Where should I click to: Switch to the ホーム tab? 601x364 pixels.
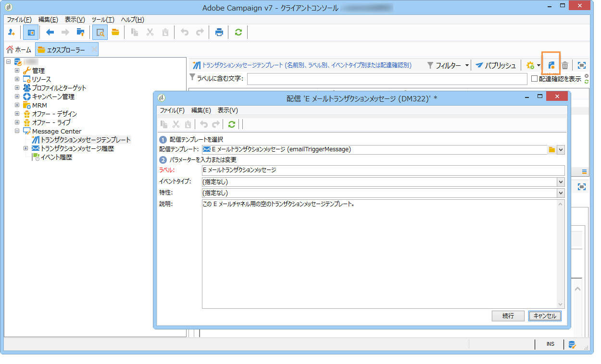click(x=19, y=49)
